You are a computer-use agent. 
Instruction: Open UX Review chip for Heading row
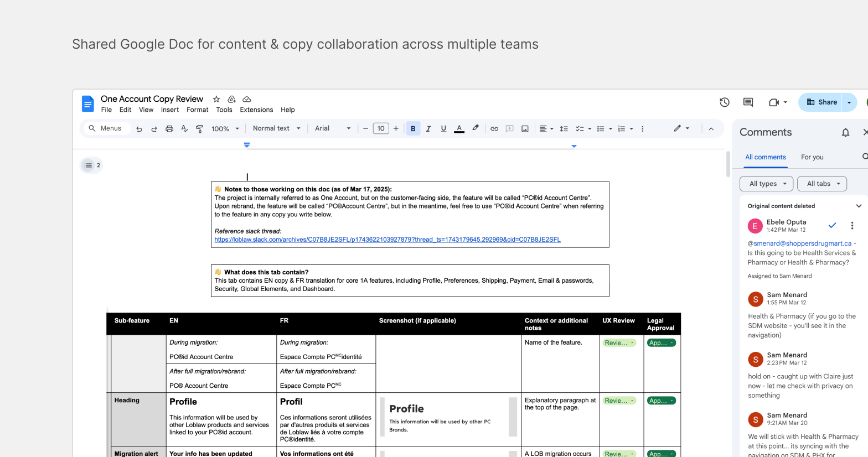pyautogui.click(x=619, y=401)
